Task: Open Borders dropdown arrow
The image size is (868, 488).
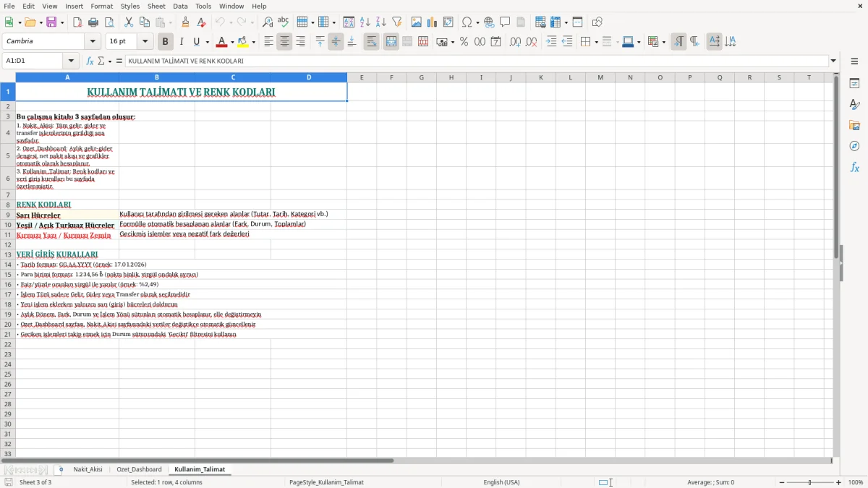Action: 595,42
